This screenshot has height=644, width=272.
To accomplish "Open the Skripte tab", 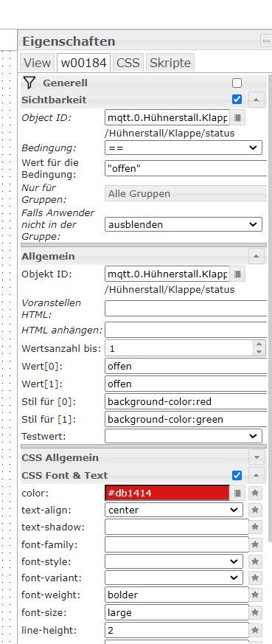I will pyautogui.click(x=170, y=63).
